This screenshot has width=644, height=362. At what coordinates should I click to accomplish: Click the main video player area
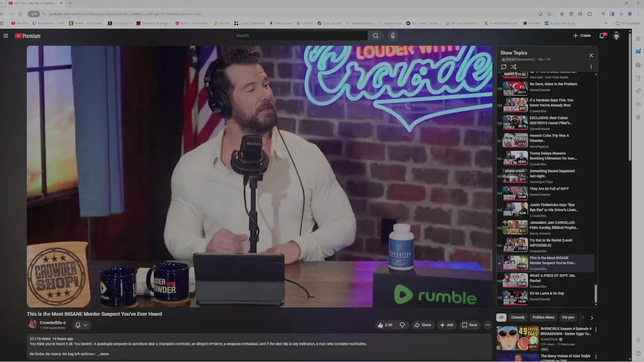coord(260,176)
